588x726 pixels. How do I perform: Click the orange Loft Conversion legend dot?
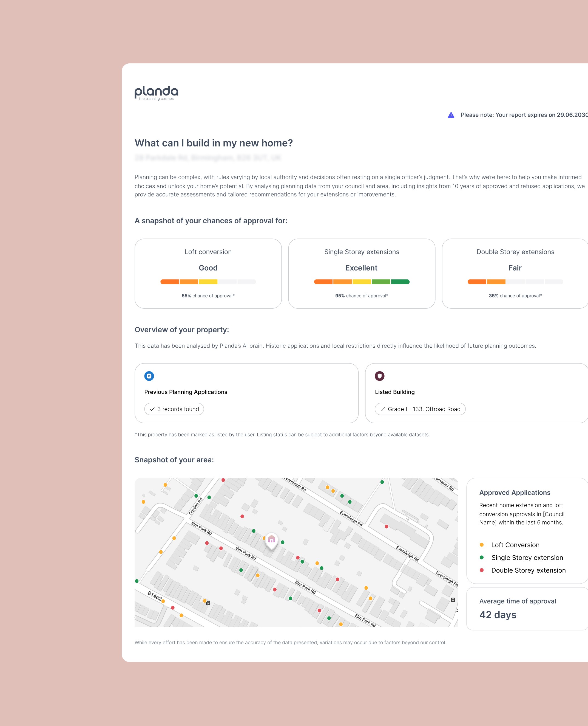481,545
